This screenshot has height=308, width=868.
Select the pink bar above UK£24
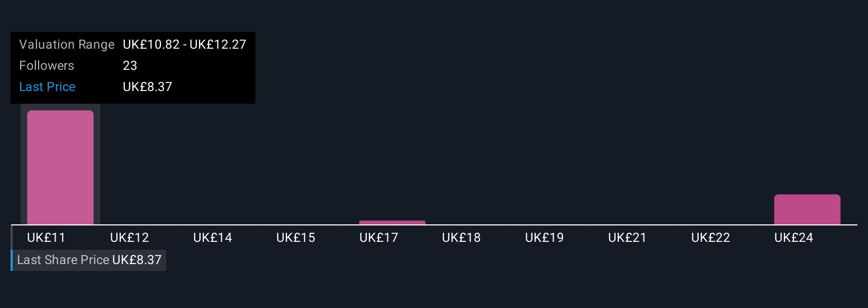pyautogui.click(x=807, y=210)
